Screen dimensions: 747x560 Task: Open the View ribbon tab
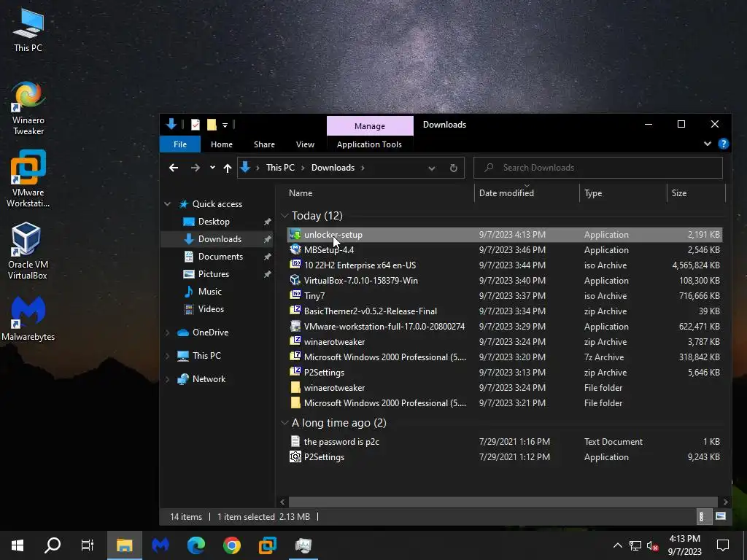(305, 144)
